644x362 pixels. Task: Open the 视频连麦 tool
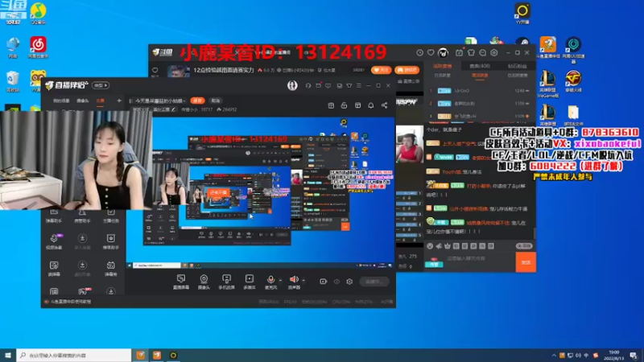click(x=54, y=242)
